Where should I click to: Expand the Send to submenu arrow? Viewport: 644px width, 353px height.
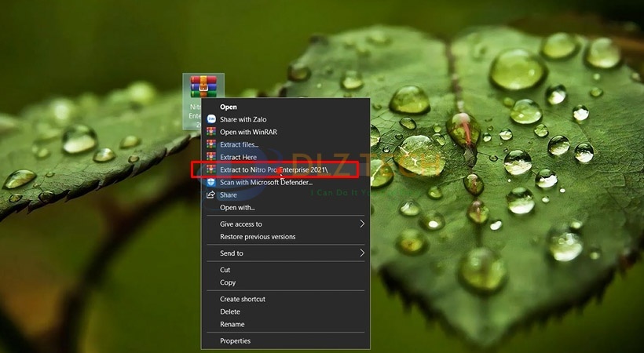coord(362,253)
